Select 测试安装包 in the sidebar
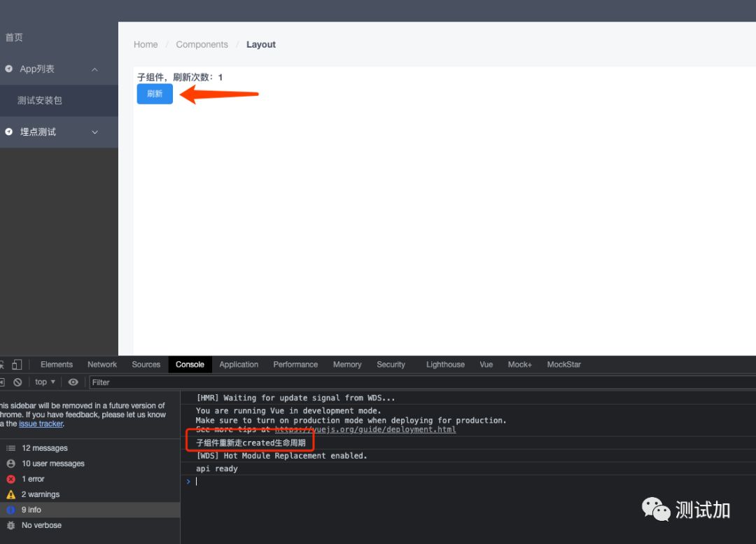The image size is (756, 544). [x=40, y=101]
